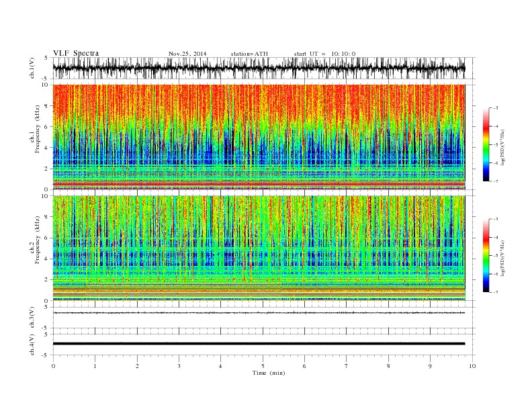This screenshot has height=411, width=532.
Task: Click the ch.1 color scale bar
Action: coord(486,144)
